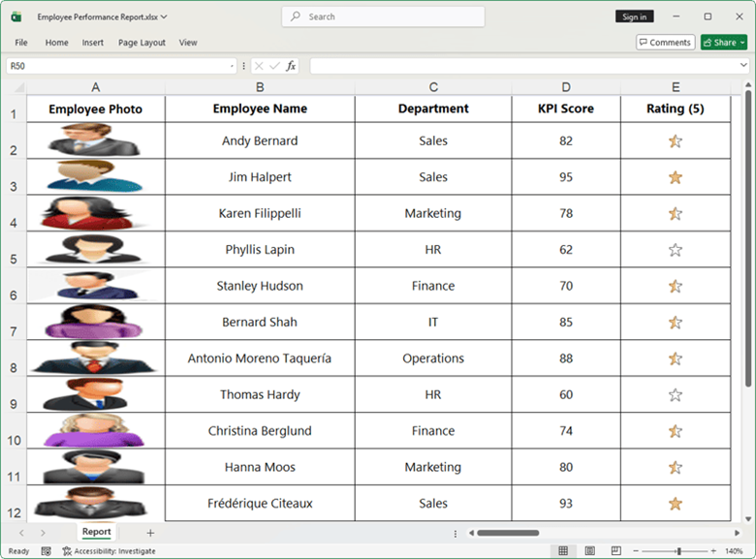The height and width of the screenshot is (559, 756).
Task: Click in the formula bar input
Action: pos(523,66)
